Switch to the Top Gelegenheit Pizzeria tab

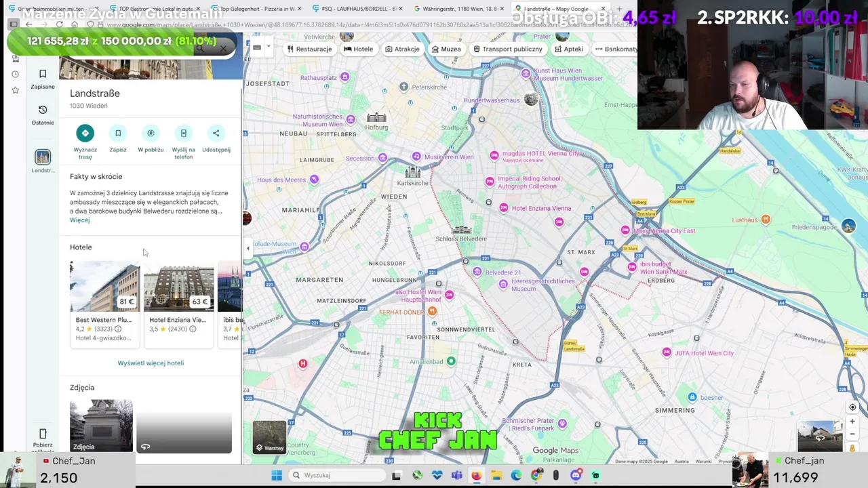tap(256, 9)
